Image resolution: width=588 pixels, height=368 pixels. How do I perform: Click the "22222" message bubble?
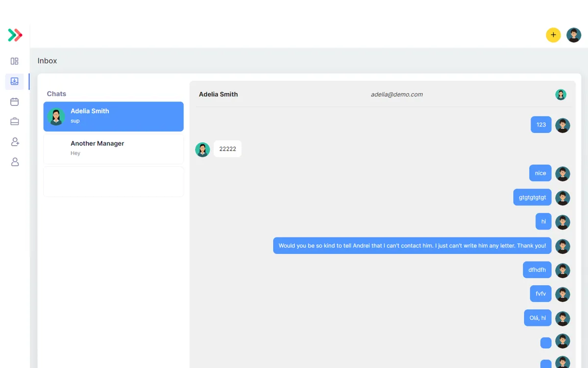pos(227,149)
